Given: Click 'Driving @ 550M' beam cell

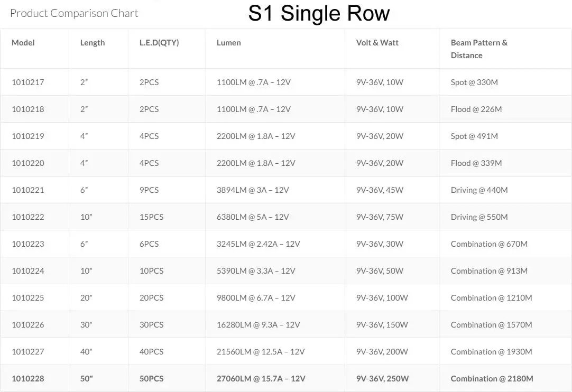Looking at the screenshot, I should (x=479, y=217).
